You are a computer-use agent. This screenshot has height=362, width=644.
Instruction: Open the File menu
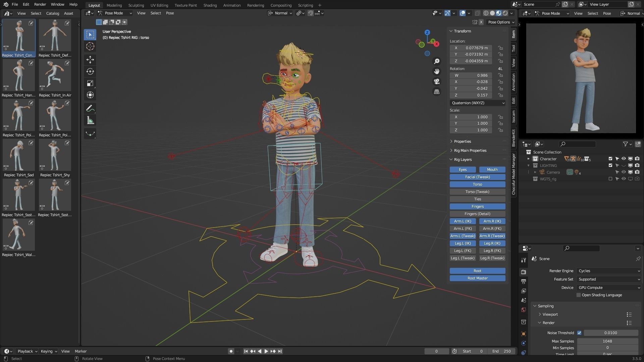pos(15,4)
